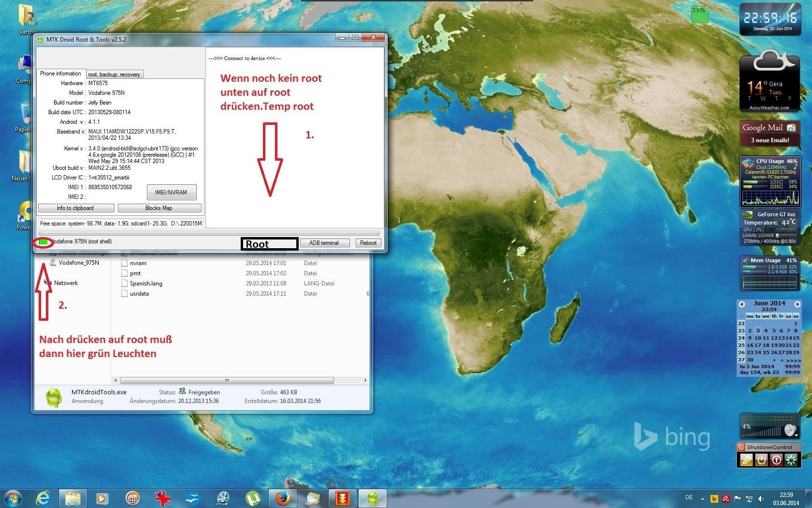Viewport: 812px width, 508px height.
Task: Open OpenOffice seagull taskbar icon
Action: (192, 498)
